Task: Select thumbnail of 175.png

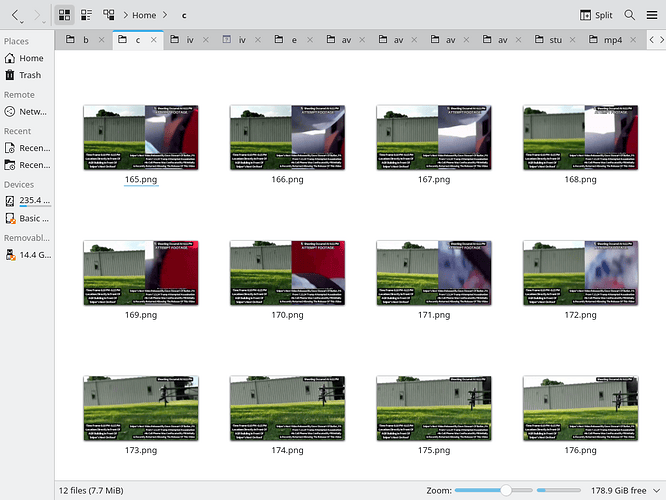Action: 434,408
